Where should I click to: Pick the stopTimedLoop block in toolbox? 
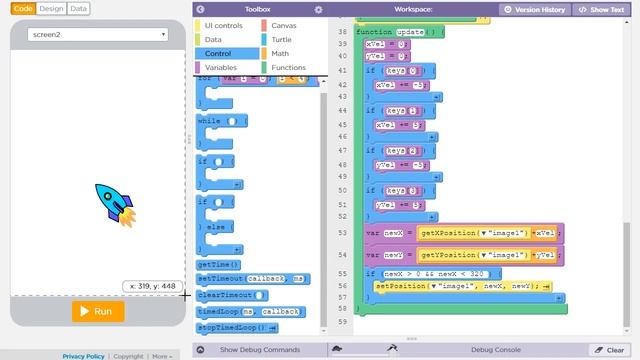point(237,328)
